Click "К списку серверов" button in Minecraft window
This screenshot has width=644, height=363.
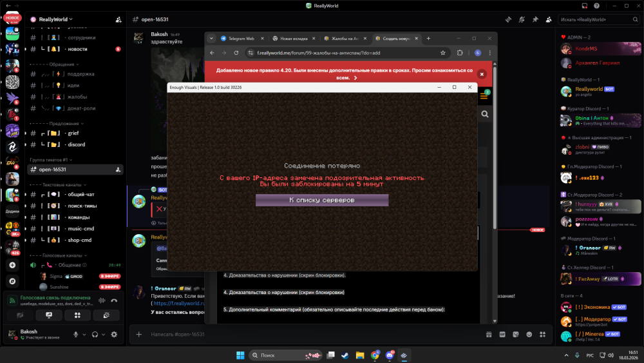point(322,201)
